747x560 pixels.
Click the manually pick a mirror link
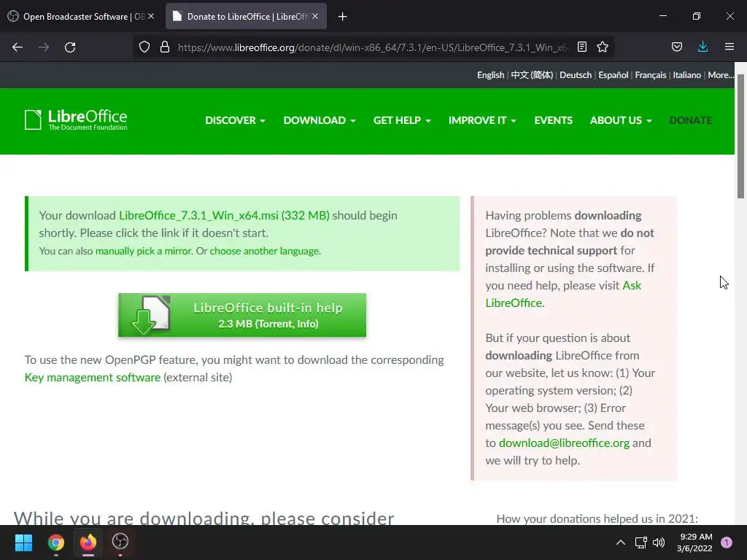[144, 251]
